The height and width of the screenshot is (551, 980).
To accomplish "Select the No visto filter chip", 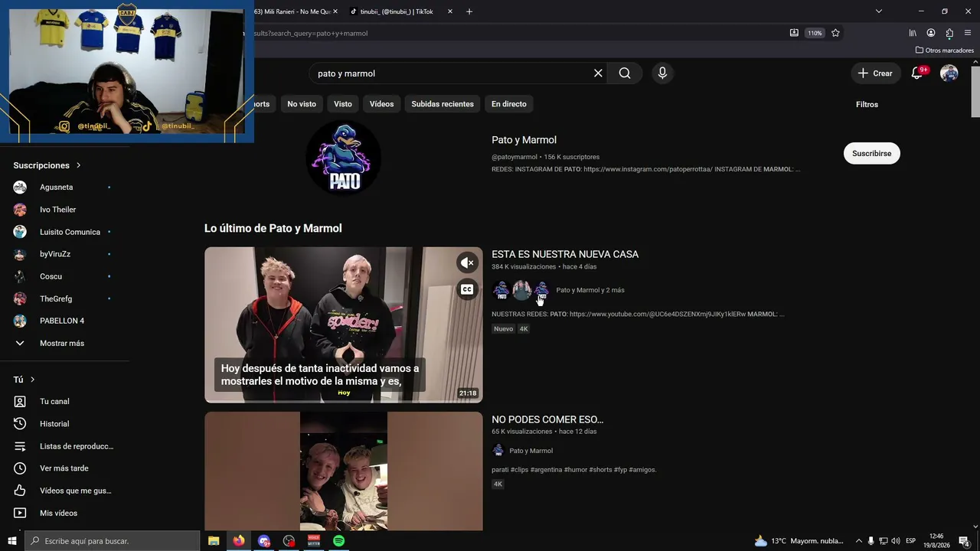I will pos(302,104).
